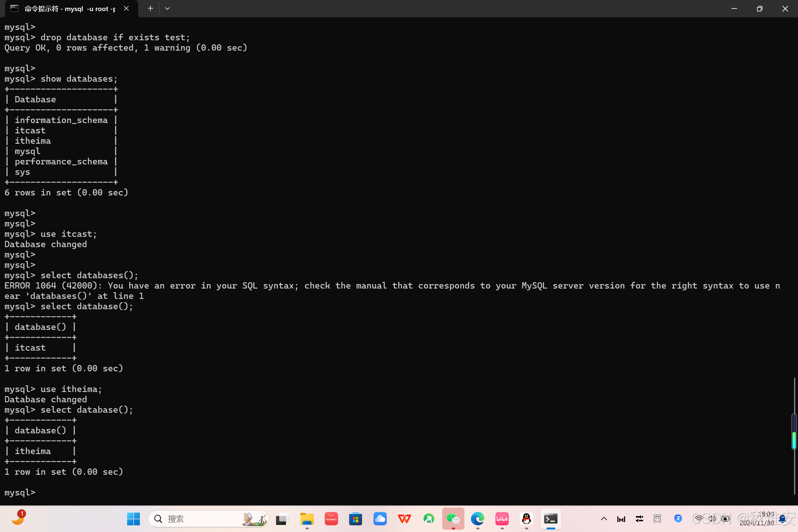Open WPS Office from the taskbar
The image size is (798, 532).
pyautogui.click(x=404, y=519)
